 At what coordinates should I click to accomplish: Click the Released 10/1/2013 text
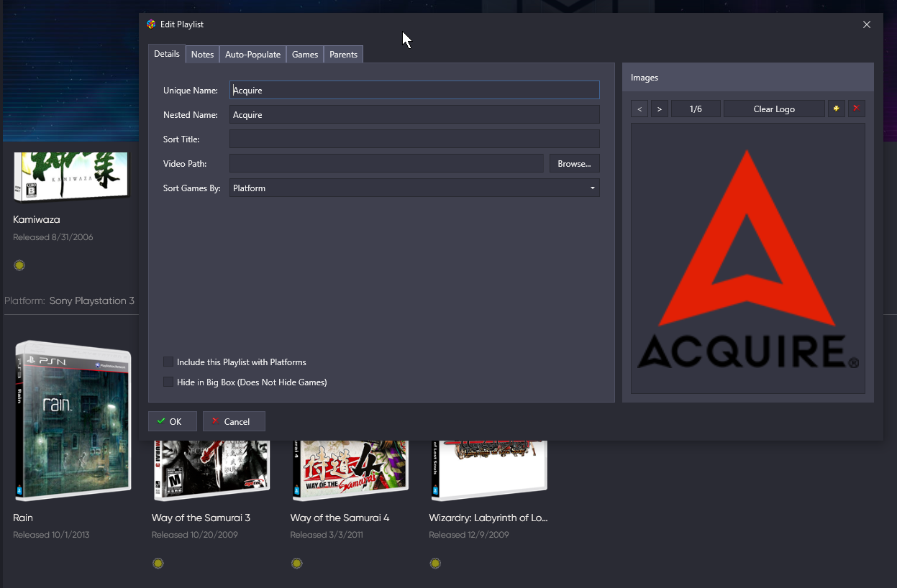click(51, 535)
